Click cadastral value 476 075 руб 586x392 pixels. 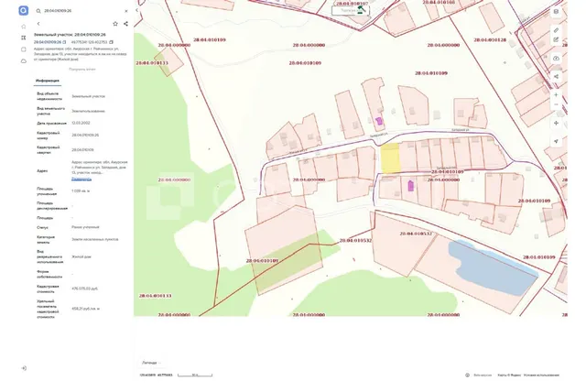[85, 289]
